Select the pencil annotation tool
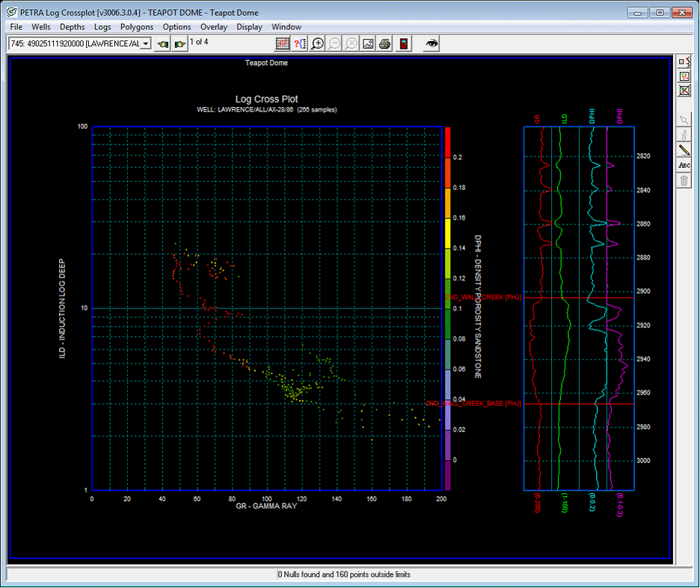This screenshot has width=700, height=588. pyautogui.click(x=684, y=150)
